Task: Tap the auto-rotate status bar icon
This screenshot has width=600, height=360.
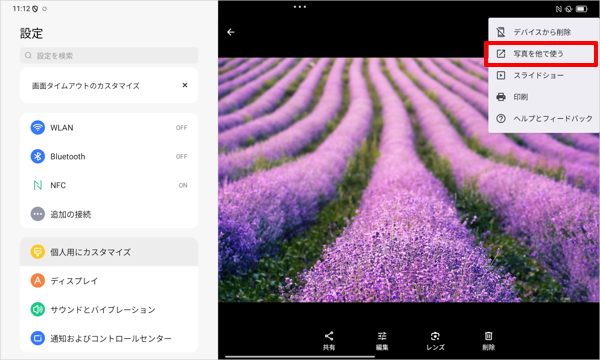Action: tap(569, 9)
